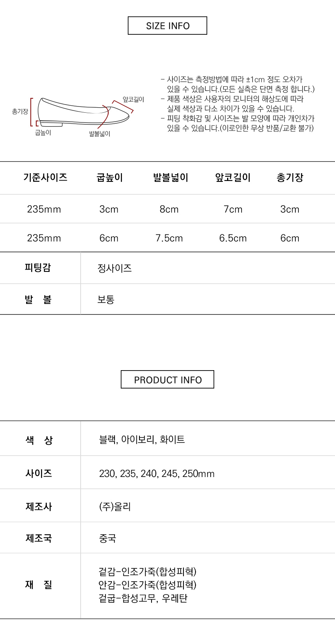This screenshot has height=644, width=335.
Task: Click the 총기장 label left of the shoe diagram
Action: (20, 112)
